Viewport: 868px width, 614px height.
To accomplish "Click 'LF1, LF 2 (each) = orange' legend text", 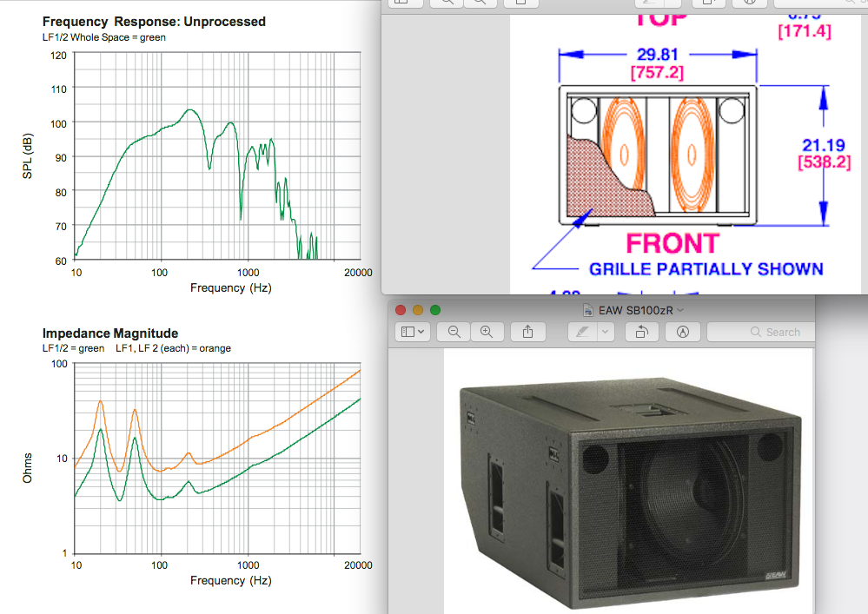I will pos(173,348).
